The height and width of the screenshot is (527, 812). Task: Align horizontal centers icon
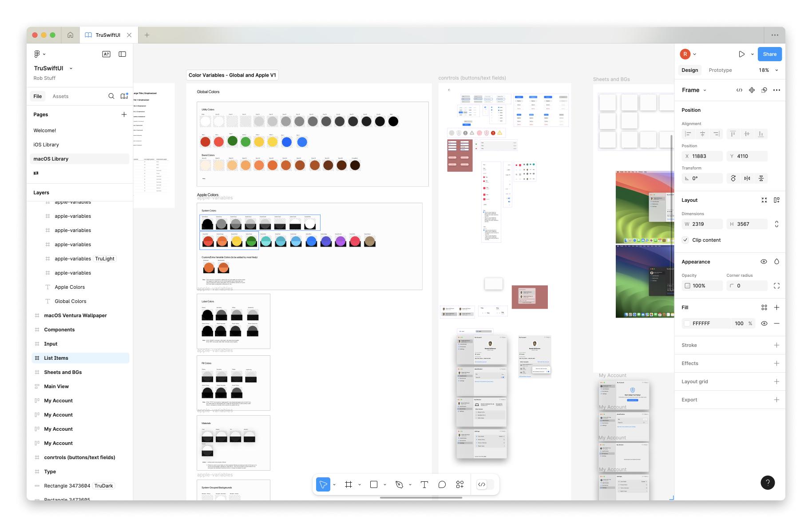click(702, 134)
